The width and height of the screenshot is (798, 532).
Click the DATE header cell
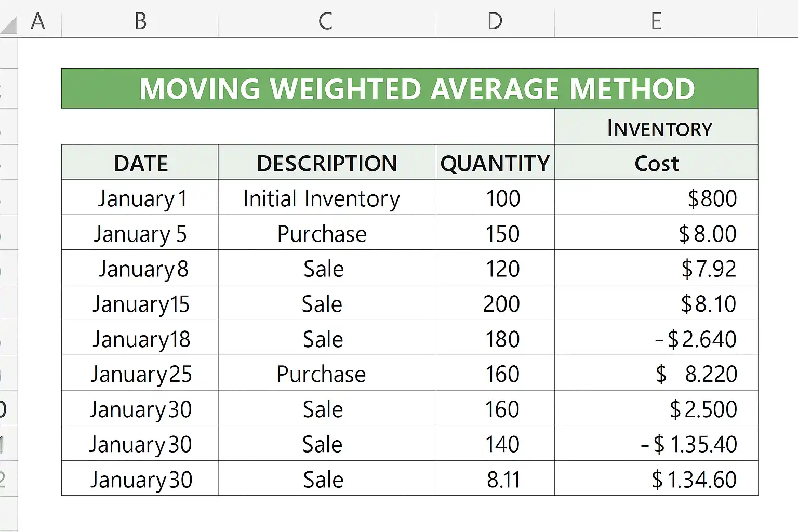click(140, 163)
